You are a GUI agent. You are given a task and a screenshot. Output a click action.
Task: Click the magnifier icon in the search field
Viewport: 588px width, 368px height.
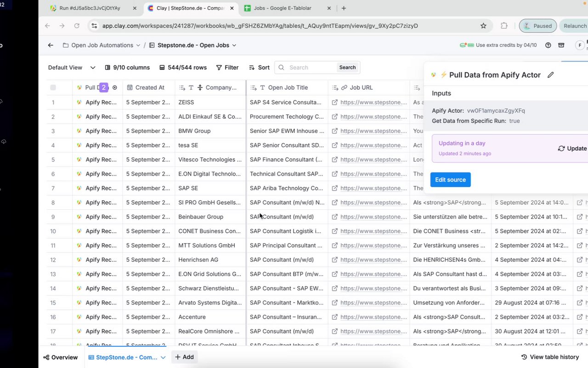coord(282,67)
